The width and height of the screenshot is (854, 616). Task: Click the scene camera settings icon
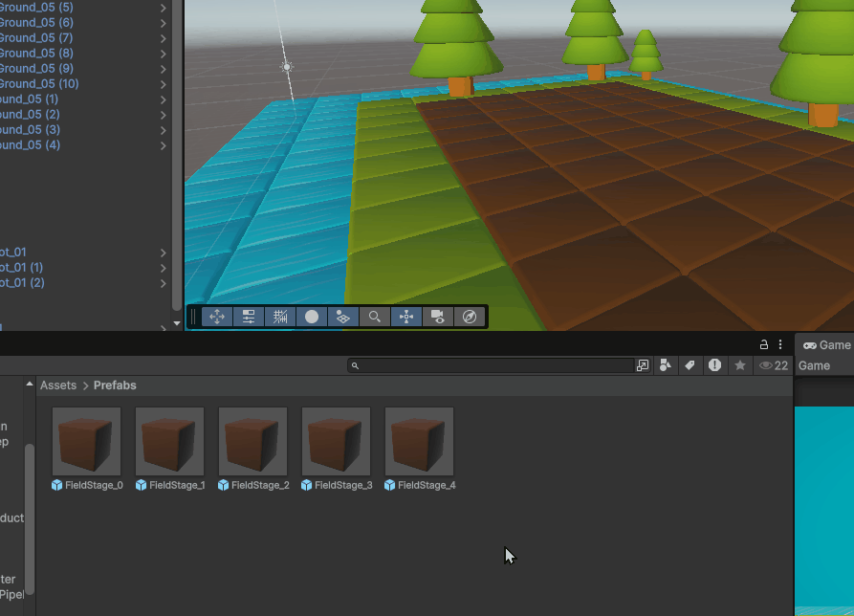[x=438, y=317]
